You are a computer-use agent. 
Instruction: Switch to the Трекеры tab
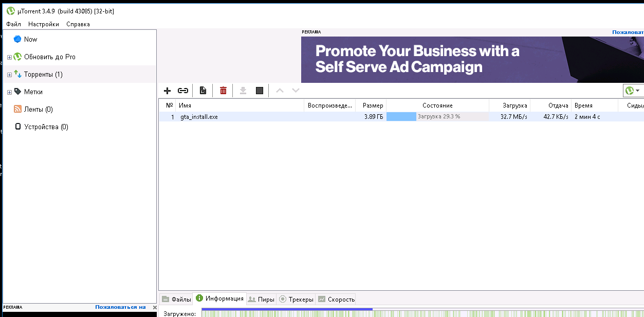click(296, 299)
